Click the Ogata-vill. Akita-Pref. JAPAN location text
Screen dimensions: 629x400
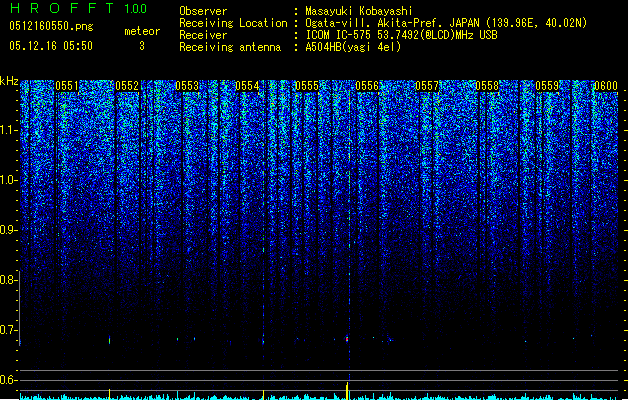[446, 23]
